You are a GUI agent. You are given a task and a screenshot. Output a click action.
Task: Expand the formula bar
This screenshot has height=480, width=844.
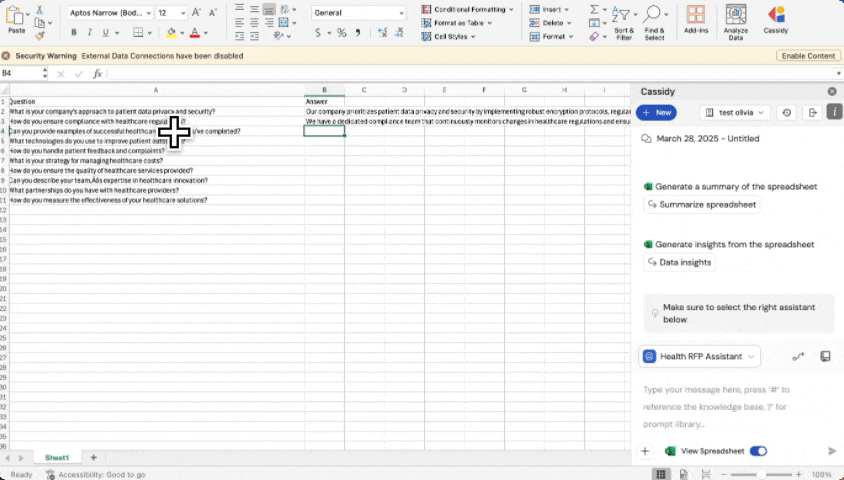click(x=838, y=74)
